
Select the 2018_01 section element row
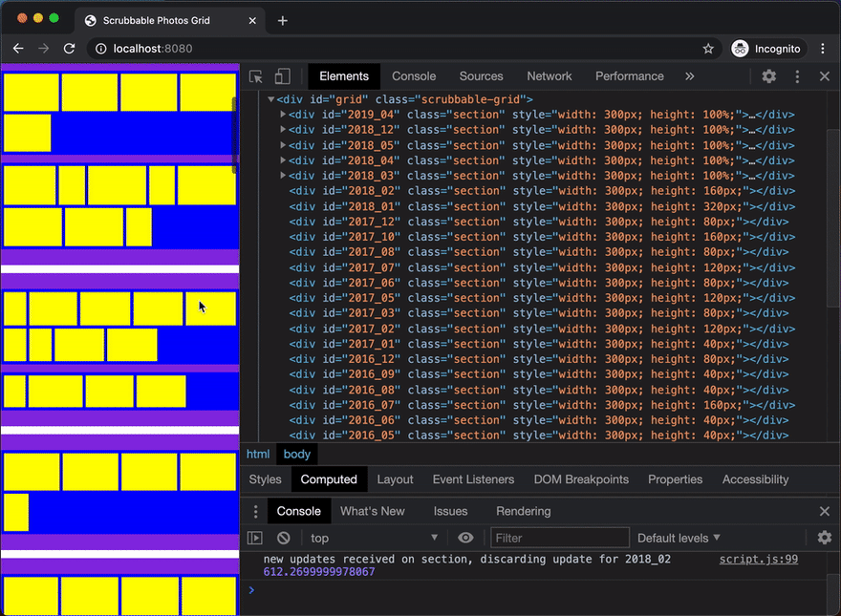point(542,206)
